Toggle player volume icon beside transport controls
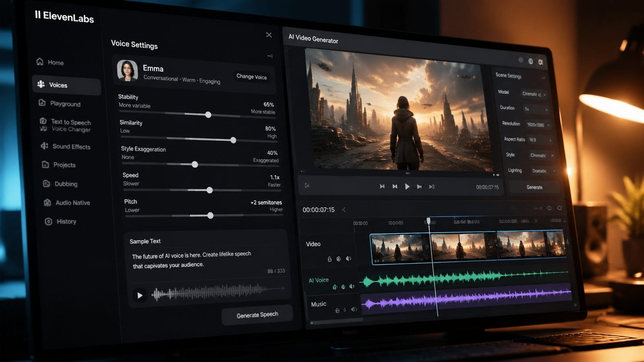This screenshot has height=362, width=644. click(x=431, y=187)
